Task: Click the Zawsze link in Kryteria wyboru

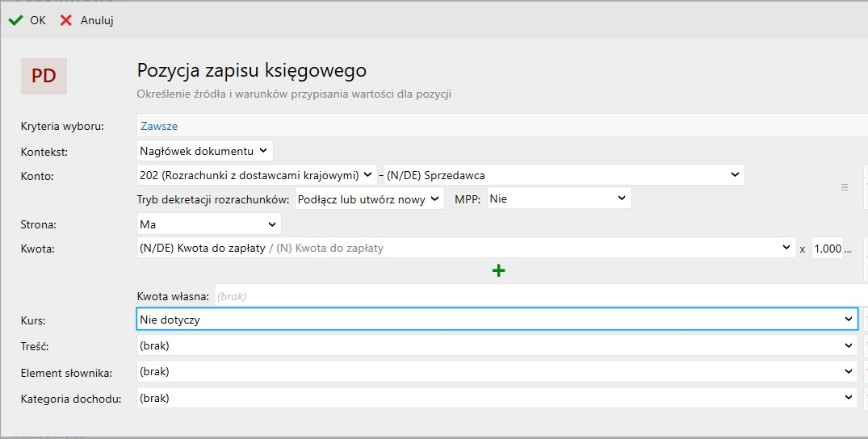Action: [159, 126]
